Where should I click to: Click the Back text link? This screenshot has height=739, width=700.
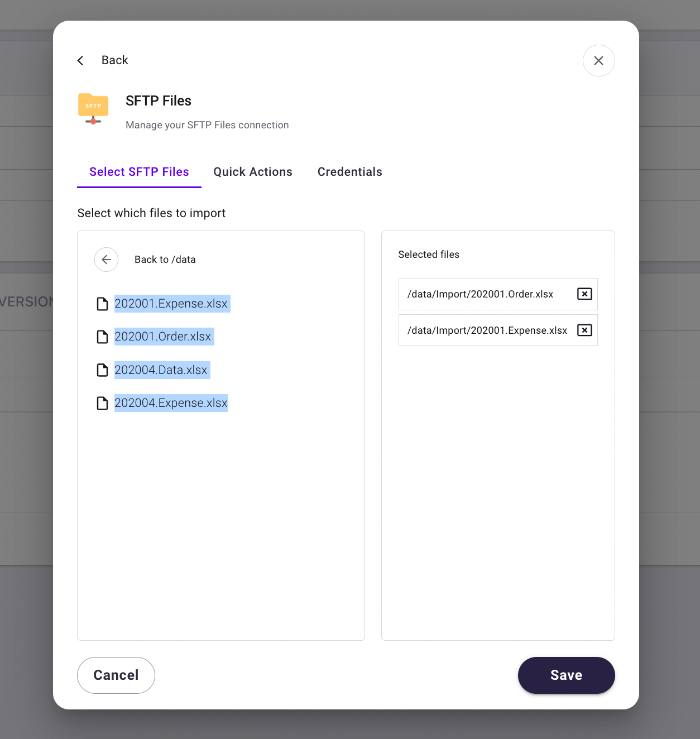pos(114,60)
